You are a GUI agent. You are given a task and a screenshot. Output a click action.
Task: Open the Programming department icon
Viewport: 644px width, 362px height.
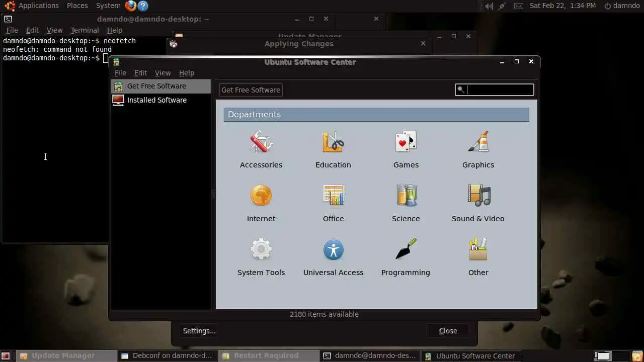[x=406, y=249]
